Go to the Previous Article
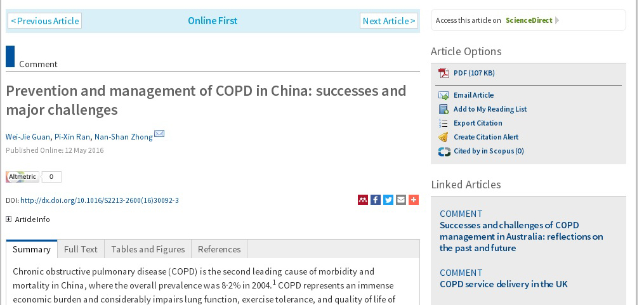The image size is (644, 305). click(44, 21)
